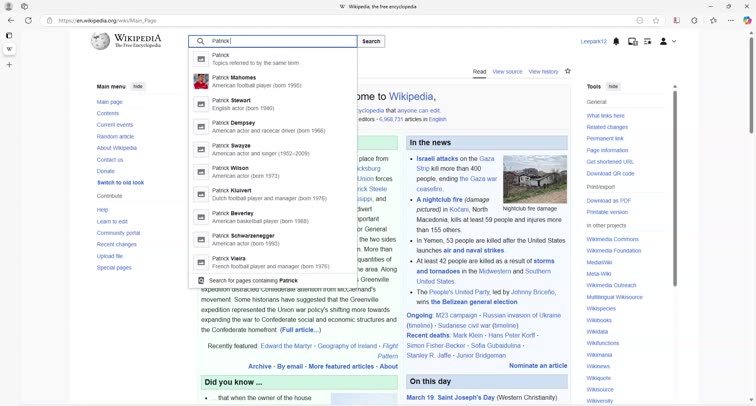
Task: Switch to View history tab
Action: 543,72
